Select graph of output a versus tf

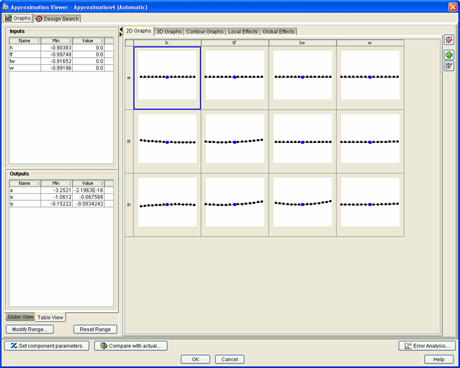click(x=235, y=78)
